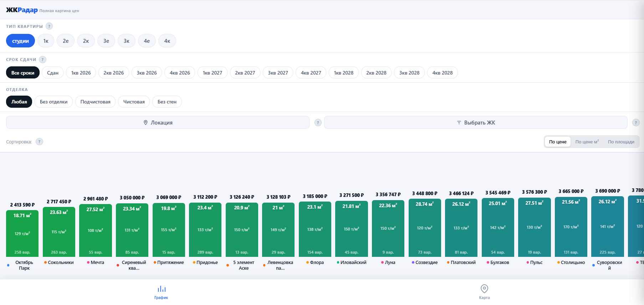
Task: Select Без отделки finishing filter
Action: pos(54,102)
